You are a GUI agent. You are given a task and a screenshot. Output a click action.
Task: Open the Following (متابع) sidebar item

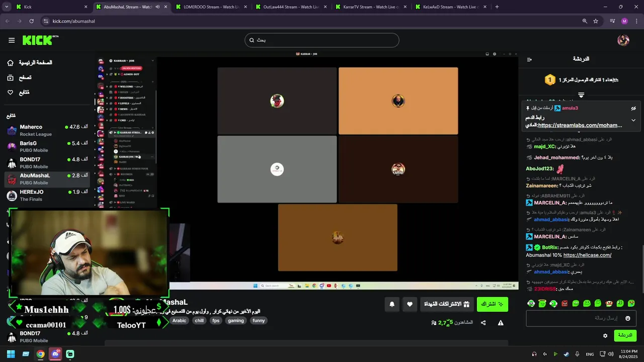(18, 93)
